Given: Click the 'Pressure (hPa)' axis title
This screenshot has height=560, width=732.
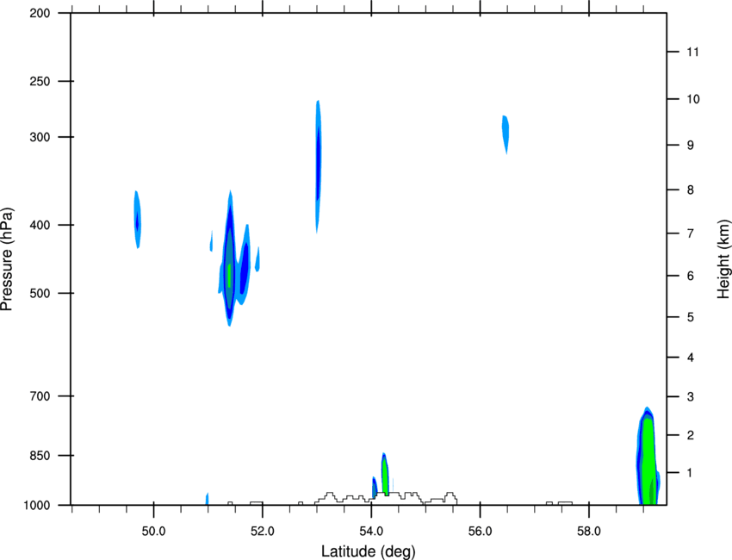Looking at the screenshot, I should 7,259.
